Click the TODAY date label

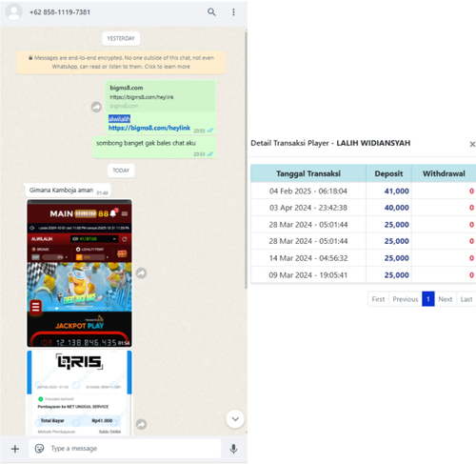[121, 171]
